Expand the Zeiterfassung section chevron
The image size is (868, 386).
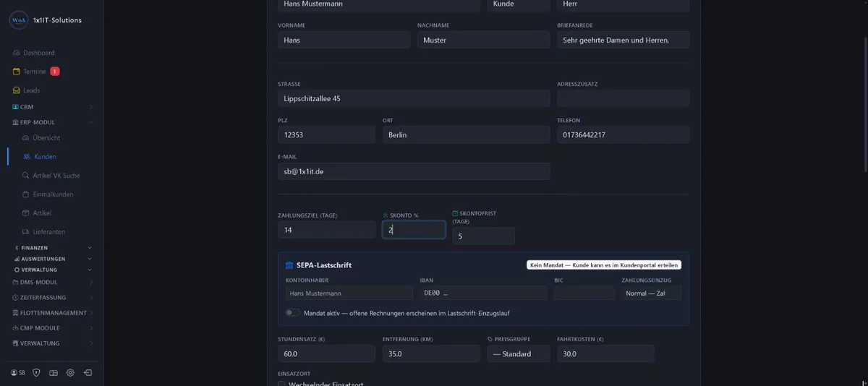pos(91,298)
